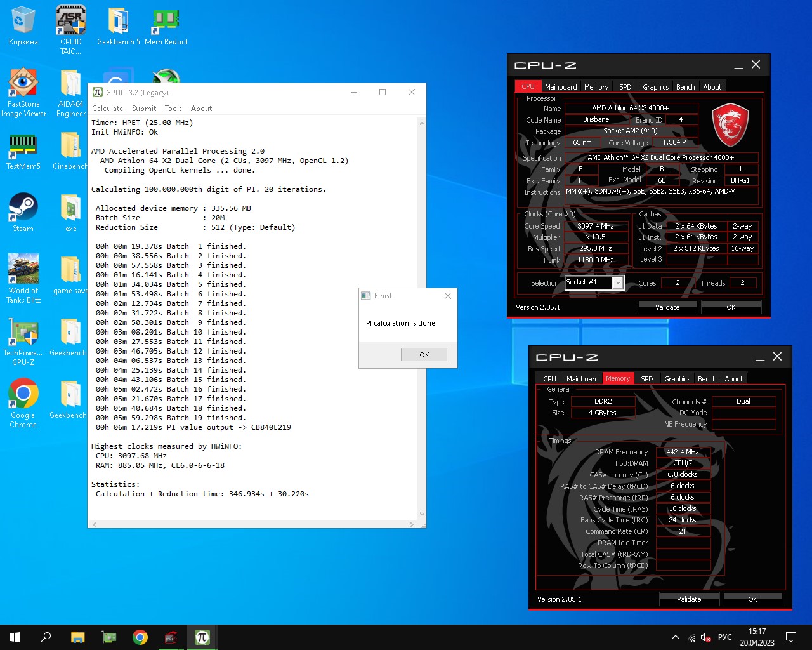
Task: Select Graphics tab in lower CPU-Z window
Action: tap(677, 379)
